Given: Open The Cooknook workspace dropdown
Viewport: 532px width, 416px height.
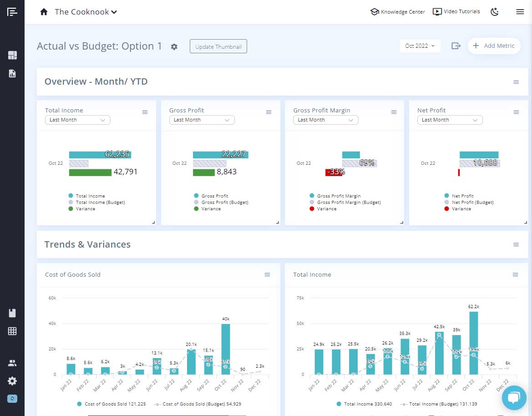Looking at the screenshot, I should (x=86, y=12).
